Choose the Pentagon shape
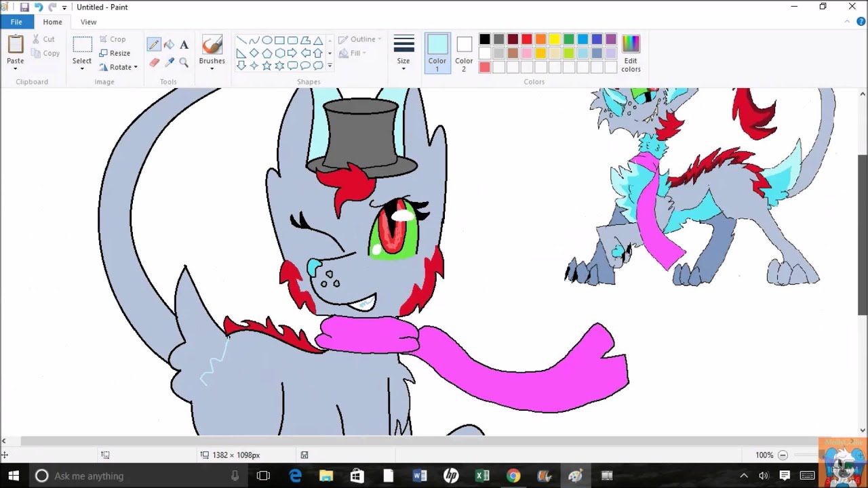The image size is (868, 488). [x=267, y=53]
